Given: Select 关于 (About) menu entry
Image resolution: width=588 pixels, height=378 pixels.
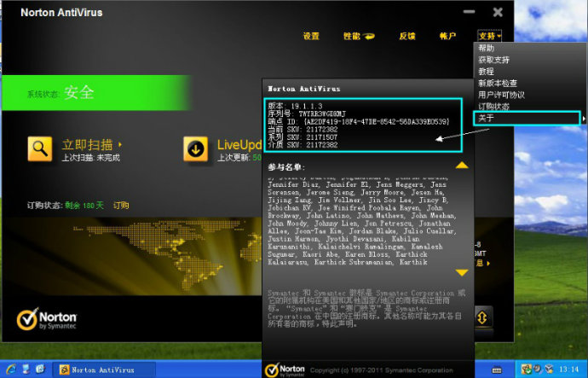Looking at the screenshot, I should pos(527,118).
